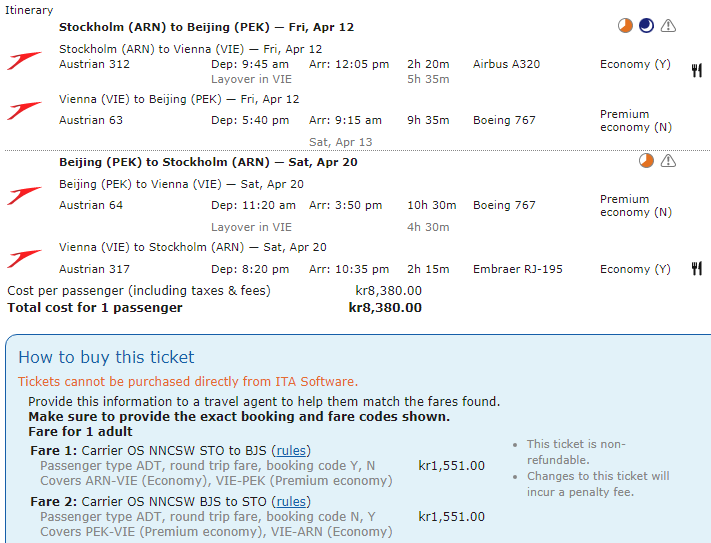Click the meal icon for Austrian 312
The height and width of the screenshot is (543, 711).
tap(696, 70)
